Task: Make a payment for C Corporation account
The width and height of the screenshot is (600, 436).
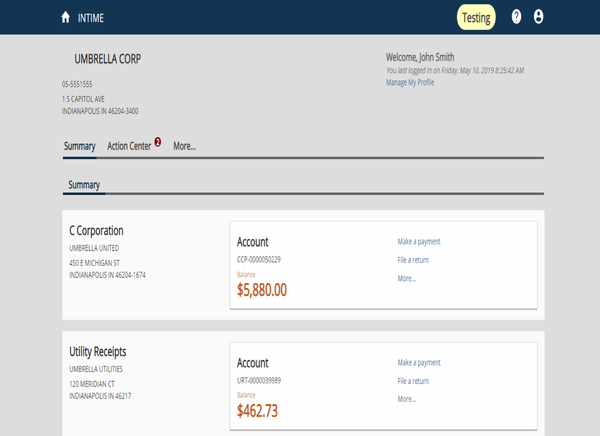Action: click(x=419, y=241)
